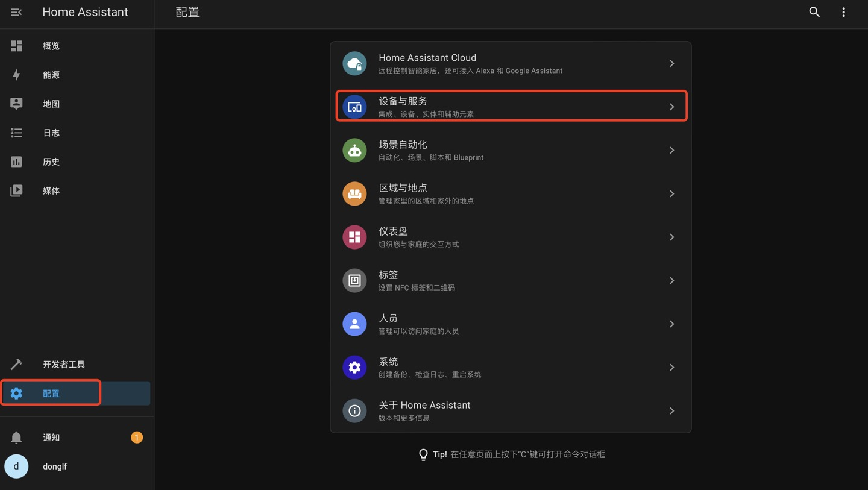The width and height of the screenshot is (868, 490).
Task: Click the orange sofa 区域与地点 icon
Action: 354,193
